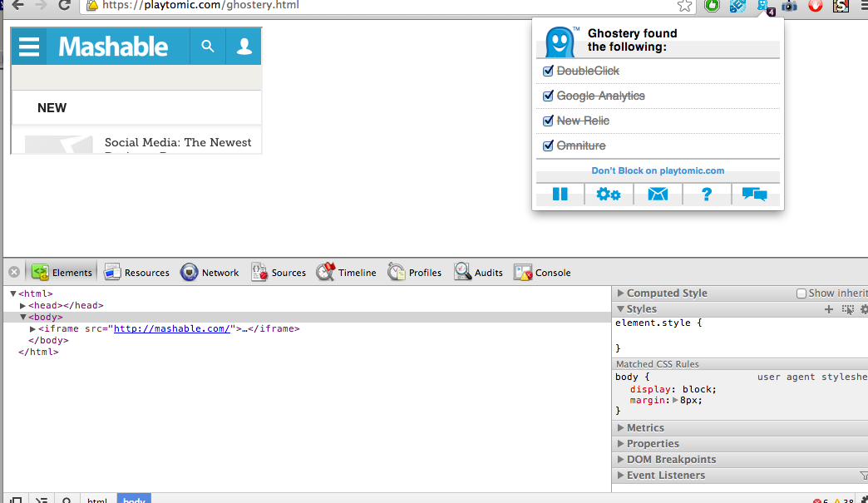Uncheck the DoubleClick tracker checkbox
The width and height of the screenshot is (868, 503).
pyautogui.click(x=548, y=72)
